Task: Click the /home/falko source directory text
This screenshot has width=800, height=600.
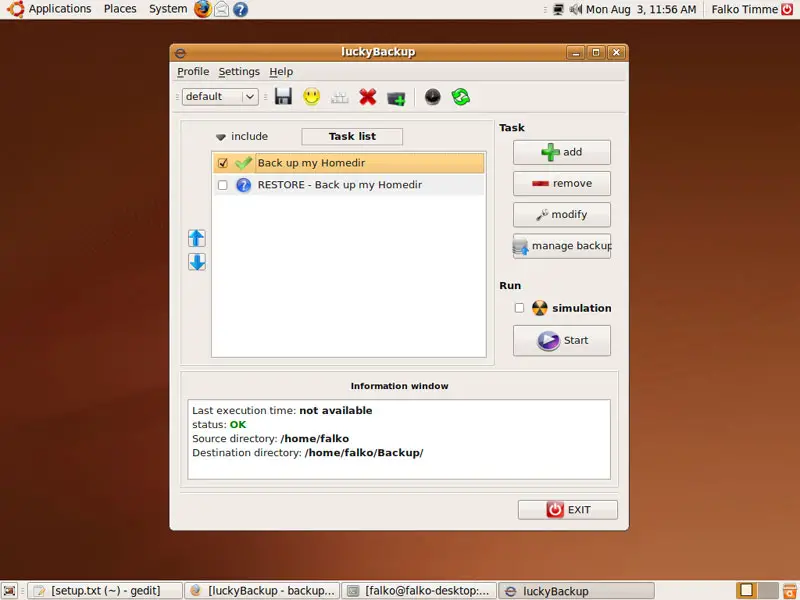Action: 315,439
